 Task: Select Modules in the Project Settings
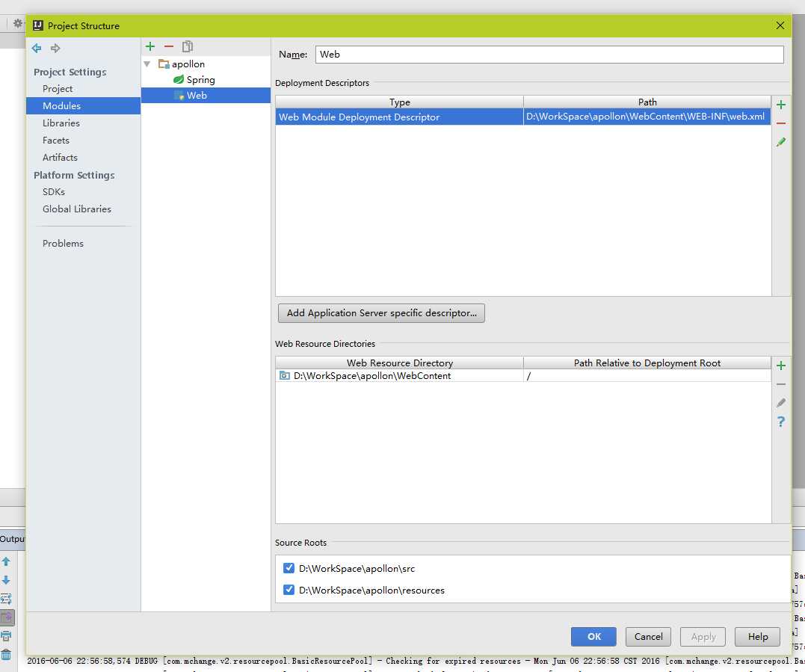pos(83,105)
